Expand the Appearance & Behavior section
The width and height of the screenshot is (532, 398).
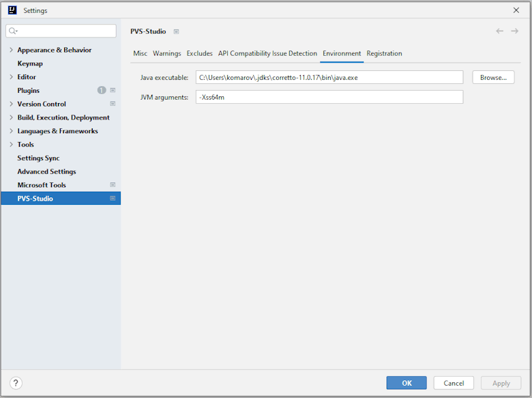point(11,50)
